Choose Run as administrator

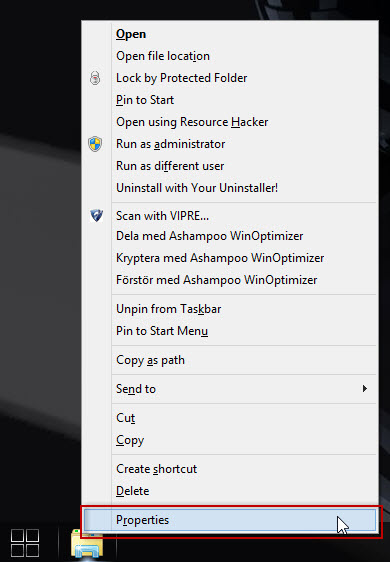click(x=230, y=144)
